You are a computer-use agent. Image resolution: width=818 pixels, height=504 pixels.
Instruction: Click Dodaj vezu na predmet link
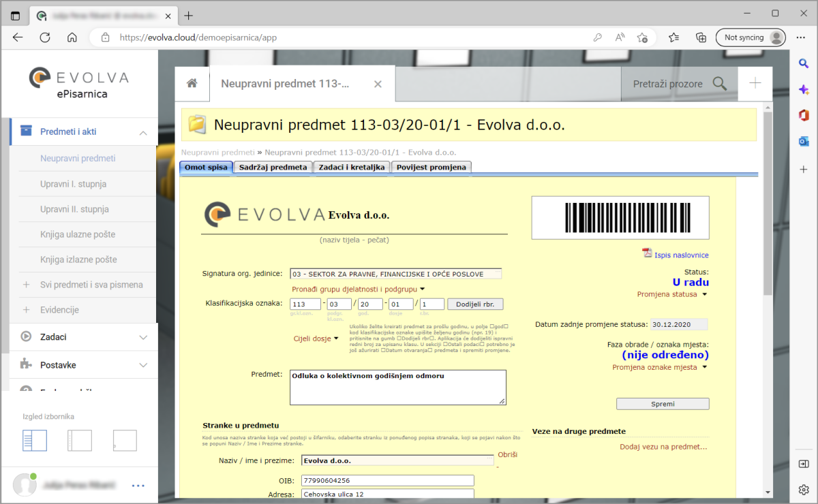(663, 447)
